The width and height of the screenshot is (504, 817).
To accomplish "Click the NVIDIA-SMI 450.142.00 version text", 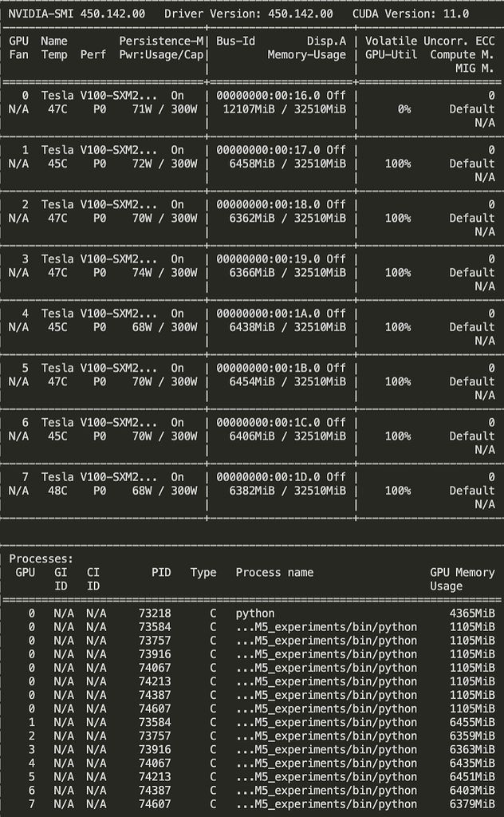I will 77,14.
